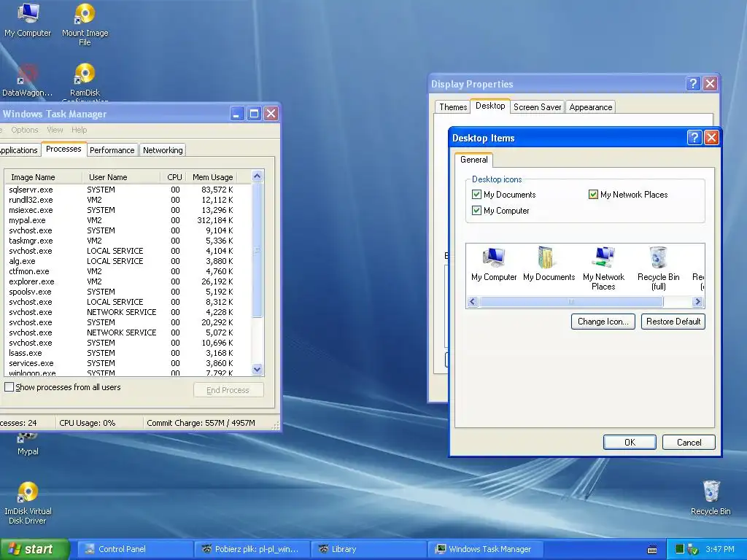This screenshot has height=560, width=747.
Task: Select My Documents icon in Desktop Items list
Action: pos(549,264)
